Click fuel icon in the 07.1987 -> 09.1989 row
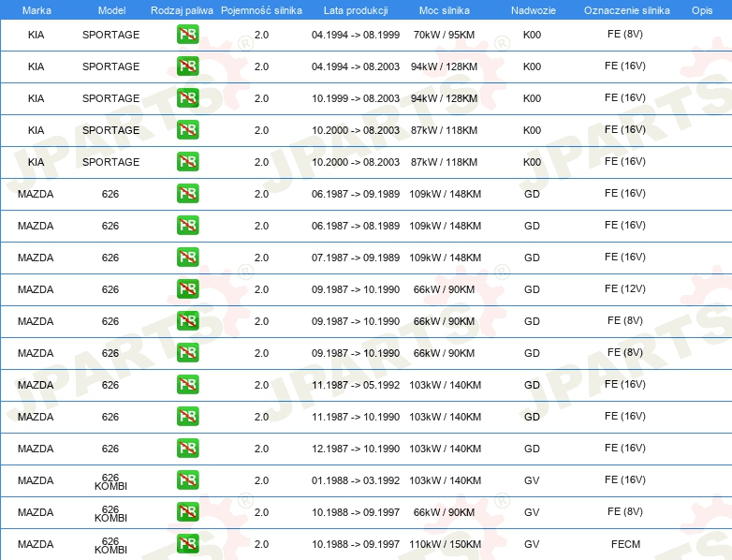The height and width of the screenshot is (560, 732). pos(187,257)
